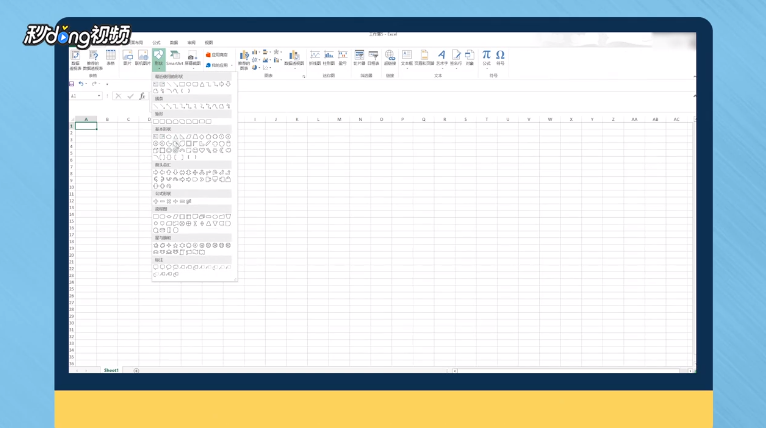
Task: Insert a Timeline filter
Action: tap(373, 57)
